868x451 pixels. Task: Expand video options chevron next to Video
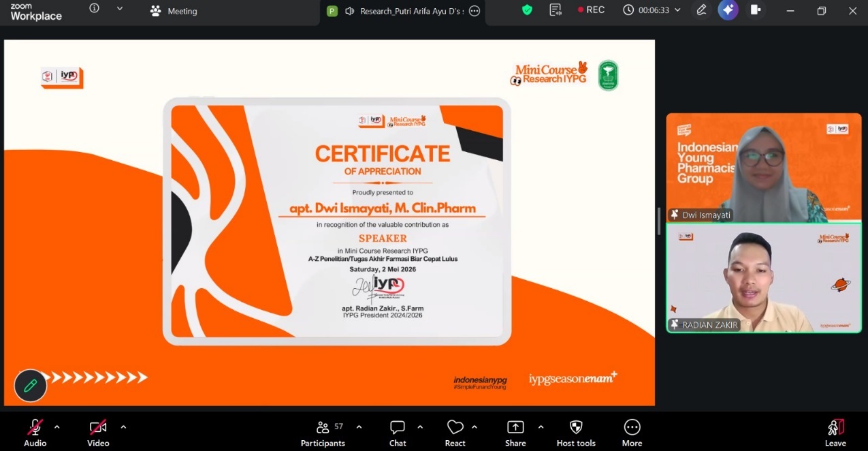123,427
